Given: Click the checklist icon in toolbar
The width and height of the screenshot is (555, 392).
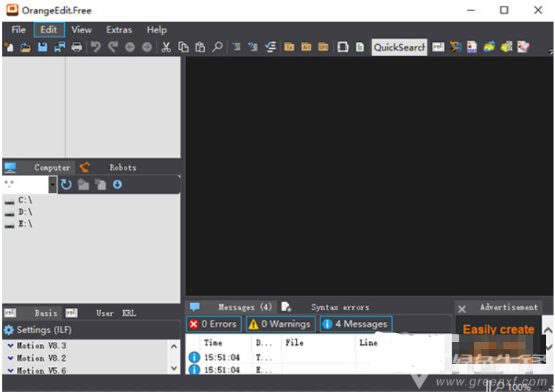Looking at the screenshot, I should click(270, 47).
